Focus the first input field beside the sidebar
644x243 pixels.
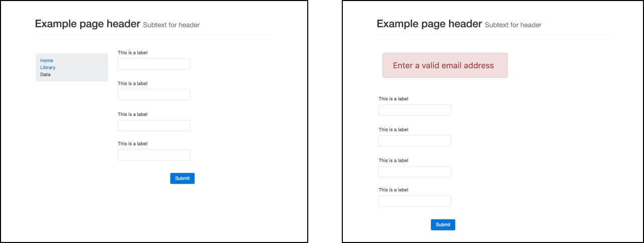click(154, 64)
